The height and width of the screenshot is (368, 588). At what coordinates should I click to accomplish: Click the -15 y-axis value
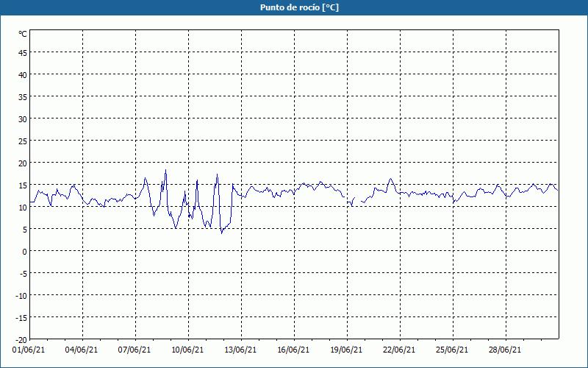click(21, 318)
